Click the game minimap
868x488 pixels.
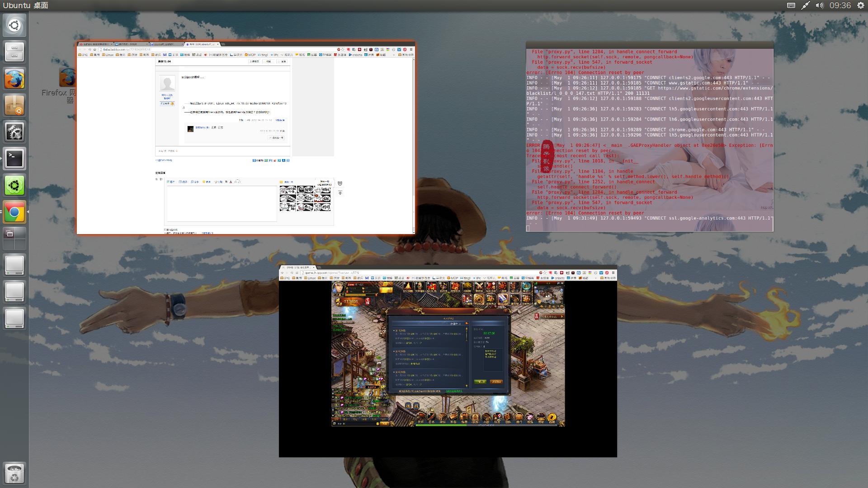point(549,295)
